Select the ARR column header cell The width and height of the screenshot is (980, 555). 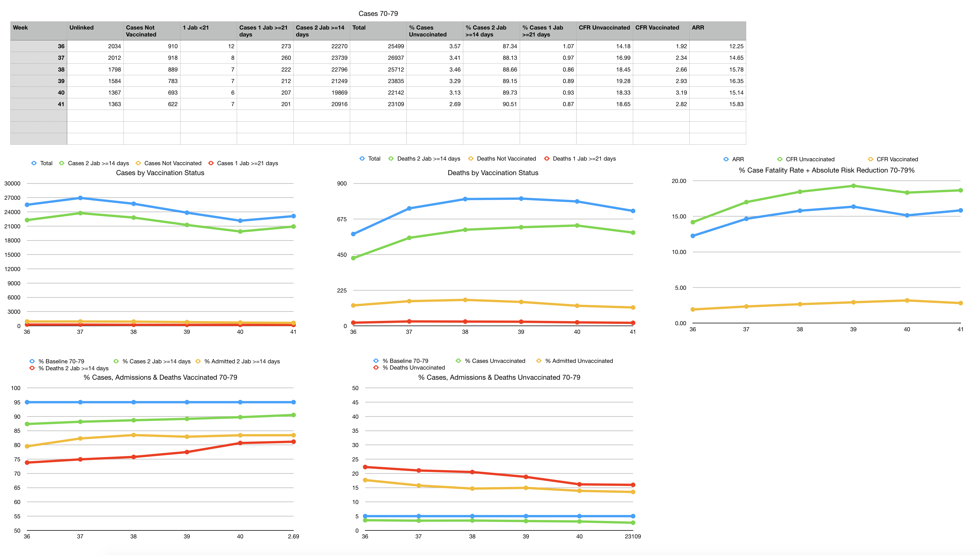pos(717,31)
